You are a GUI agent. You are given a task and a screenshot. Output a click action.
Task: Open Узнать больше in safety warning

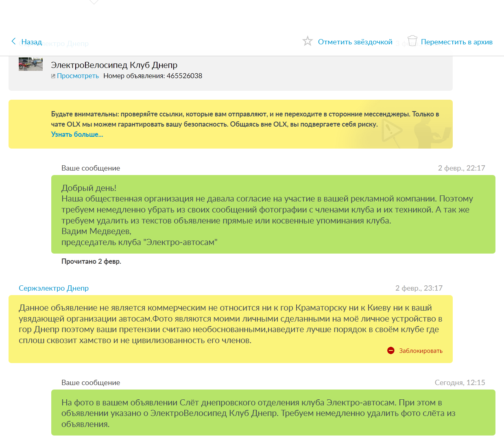click(77, 134)
